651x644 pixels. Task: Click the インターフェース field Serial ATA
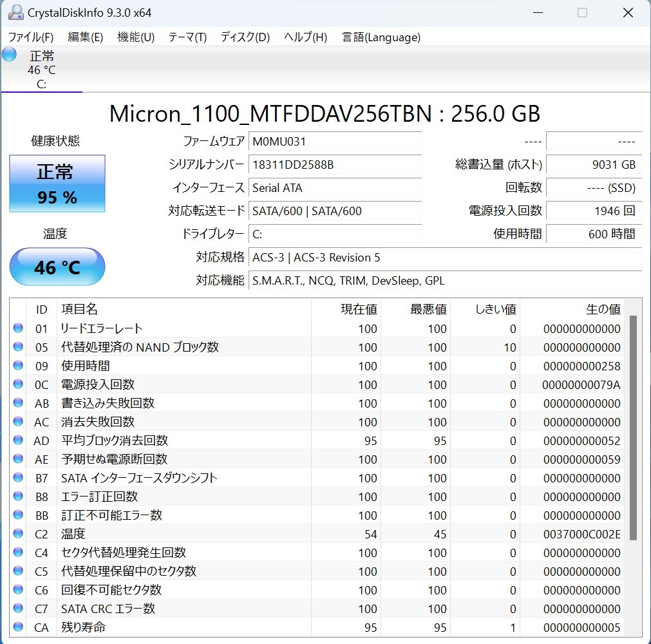point(335,187)
